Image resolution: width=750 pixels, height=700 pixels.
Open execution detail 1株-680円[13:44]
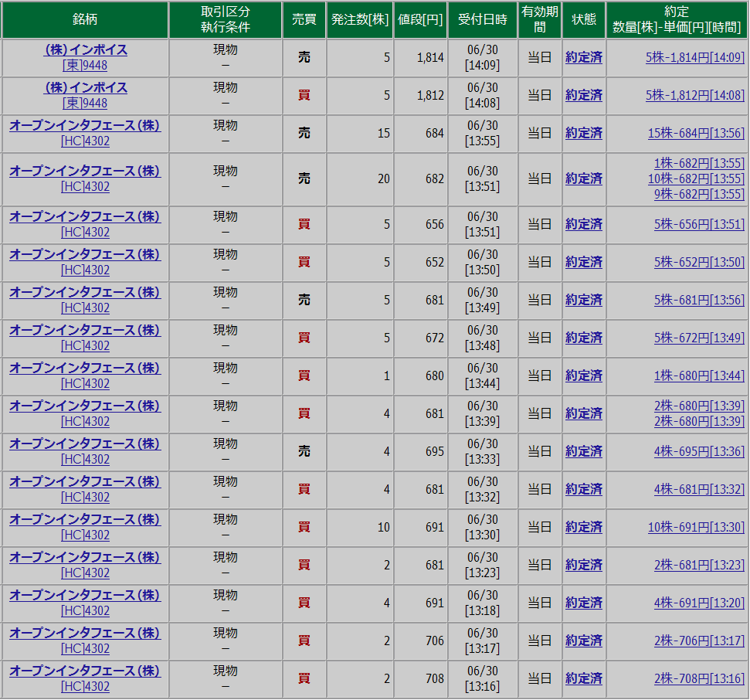[699, 375]
